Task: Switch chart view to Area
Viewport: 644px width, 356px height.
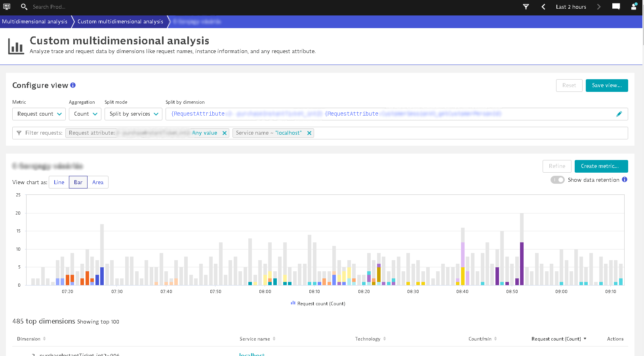Action: coord(98,182)
